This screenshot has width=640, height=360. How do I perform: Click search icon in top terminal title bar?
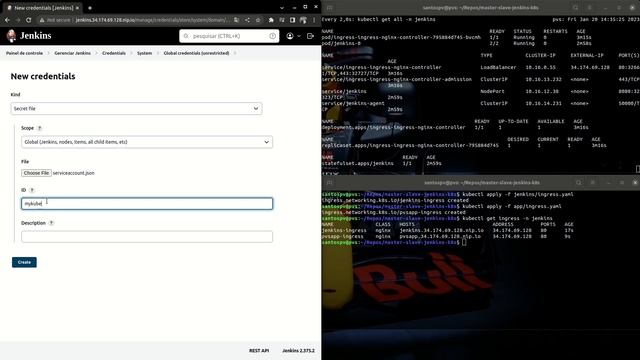tap(575, 7)
